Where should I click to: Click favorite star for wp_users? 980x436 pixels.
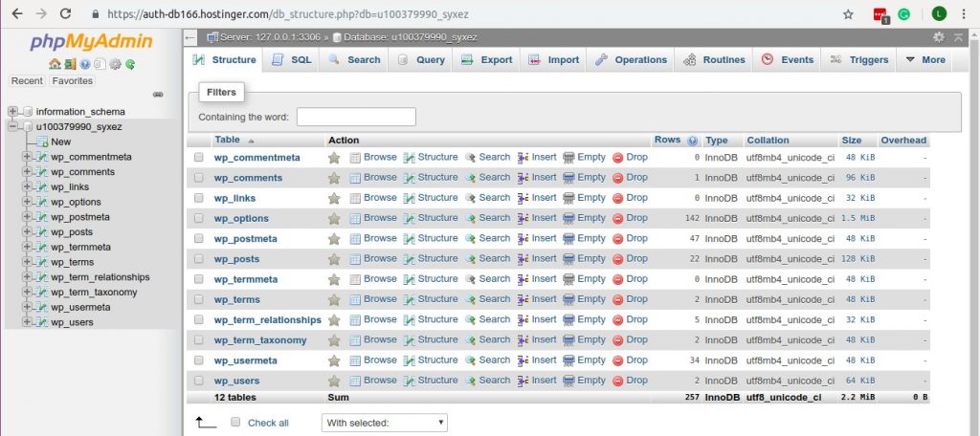pyautogui.click(x=334, y=381)
